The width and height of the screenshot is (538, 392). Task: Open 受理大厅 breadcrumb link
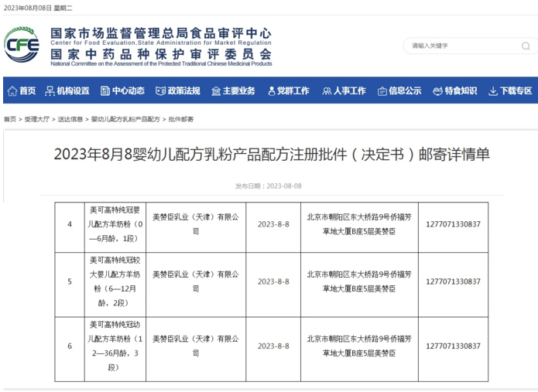[x=37, y=119]
